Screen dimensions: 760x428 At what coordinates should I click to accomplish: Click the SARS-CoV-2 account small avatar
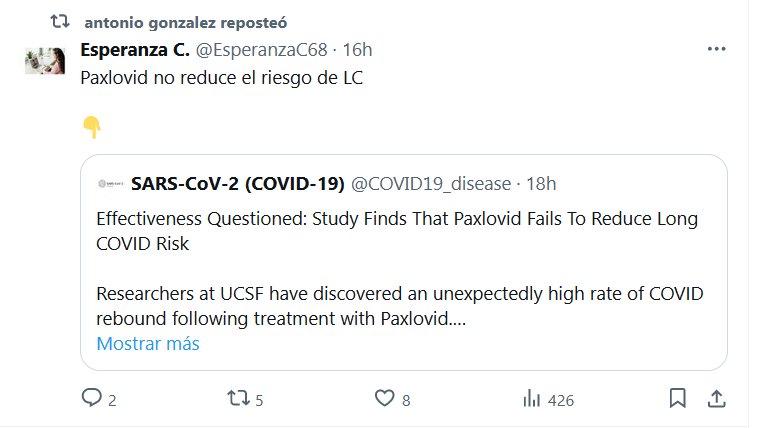[109, 184]
